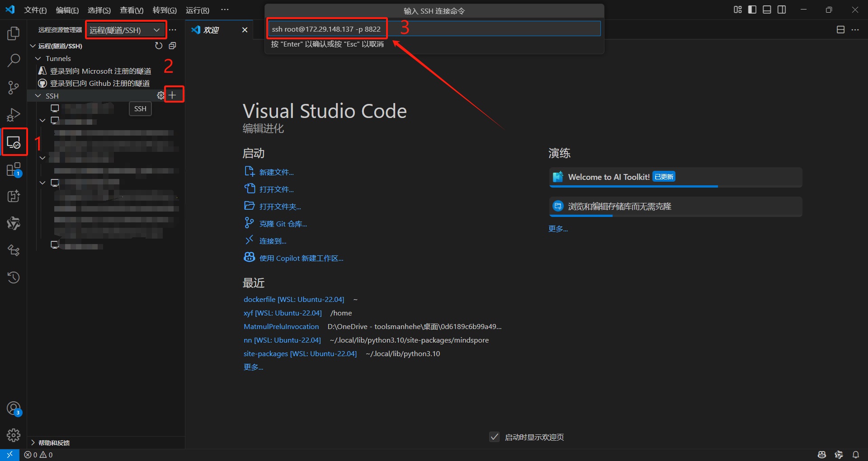Viewport: 868px width, 461px height.
Task: Open the Edit menu
Action: click(x=67, y=10)
